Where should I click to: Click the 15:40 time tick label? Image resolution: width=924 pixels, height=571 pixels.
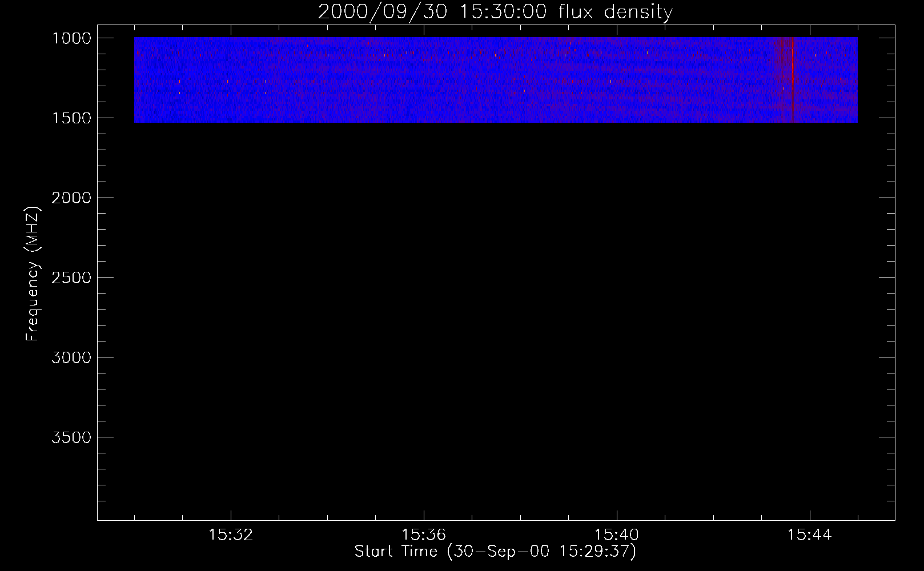click(617, 535)
